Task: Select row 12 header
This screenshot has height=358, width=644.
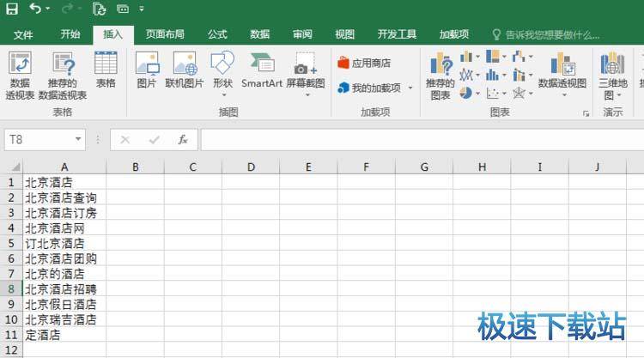Action: click(x=11, y=350)
